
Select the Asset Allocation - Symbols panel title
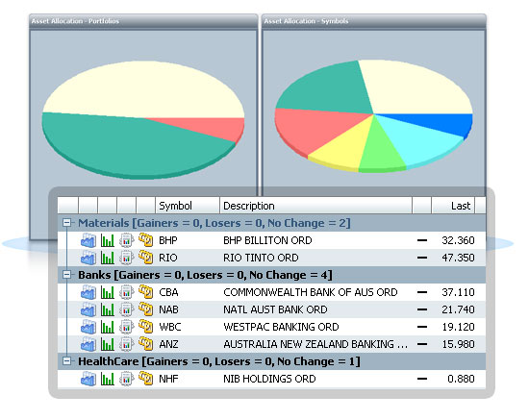click(306, 21)
